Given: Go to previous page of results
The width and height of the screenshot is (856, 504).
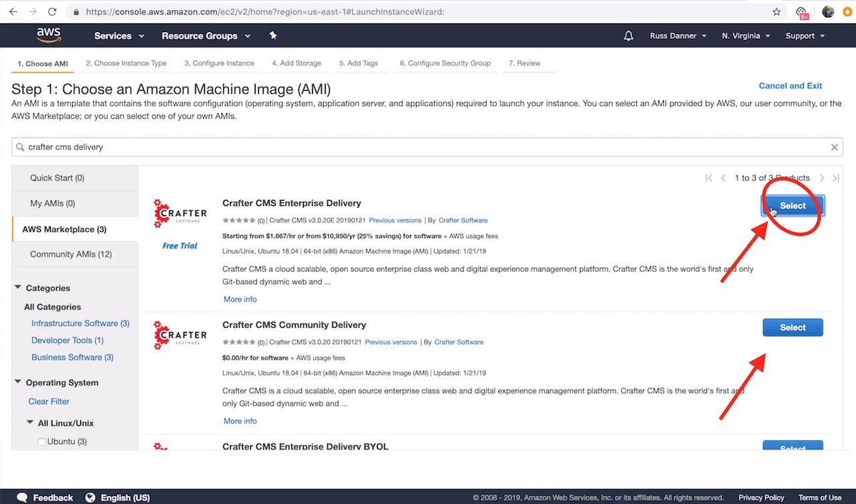Looking at the screenshot, I should click(x=723, y=178).
